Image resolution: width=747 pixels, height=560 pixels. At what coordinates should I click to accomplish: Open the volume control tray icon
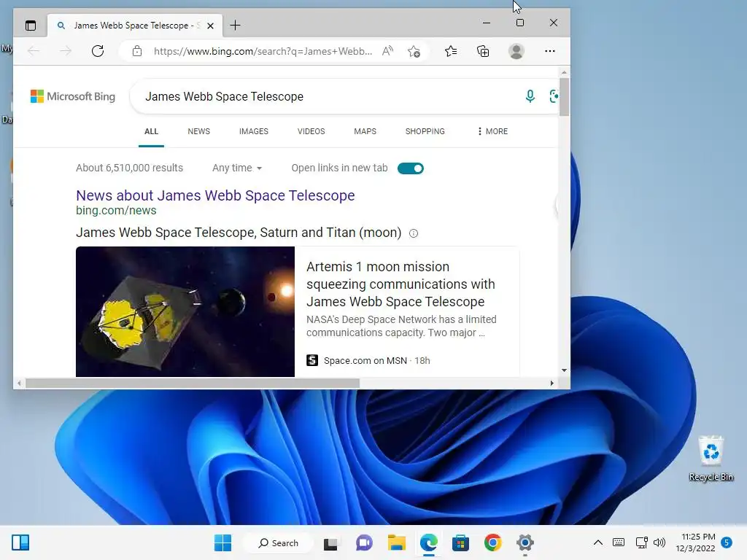[659, 542]
